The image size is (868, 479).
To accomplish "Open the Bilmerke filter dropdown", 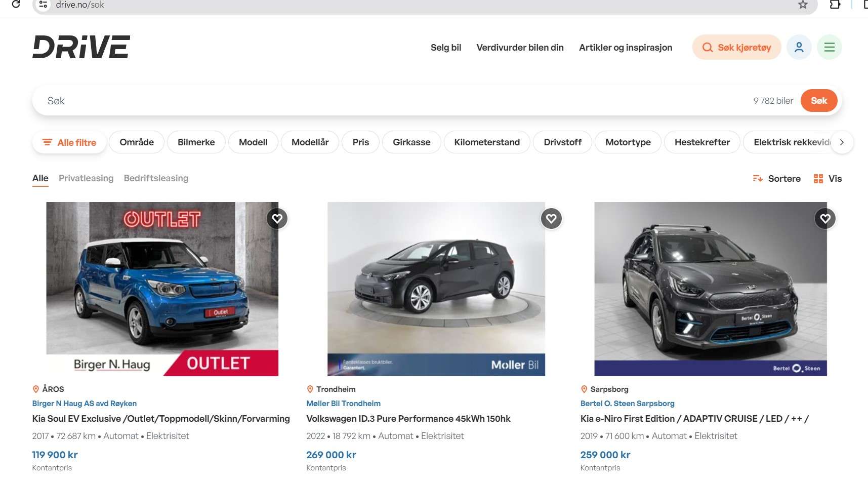I will [x=196, y=142].
